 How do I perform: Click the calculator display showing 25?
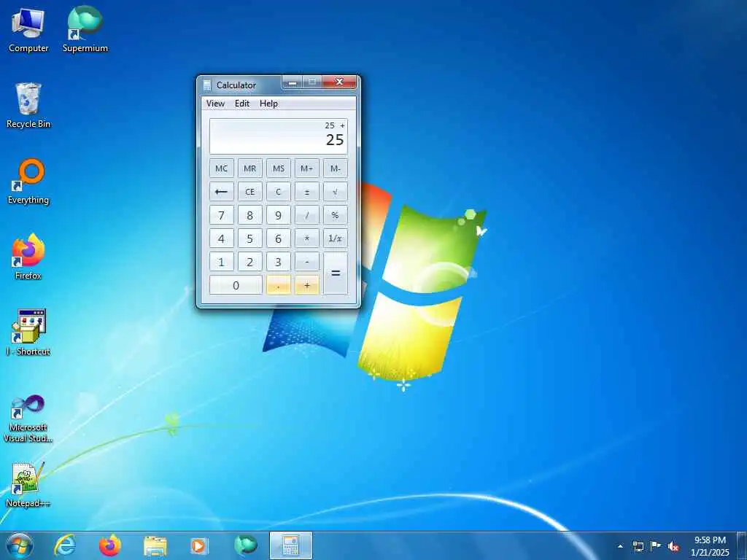(x=279, y=136)
